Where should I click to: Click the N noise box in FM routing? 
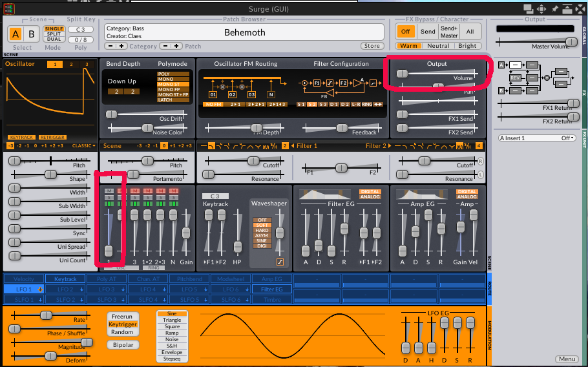(x=271, y=94)
